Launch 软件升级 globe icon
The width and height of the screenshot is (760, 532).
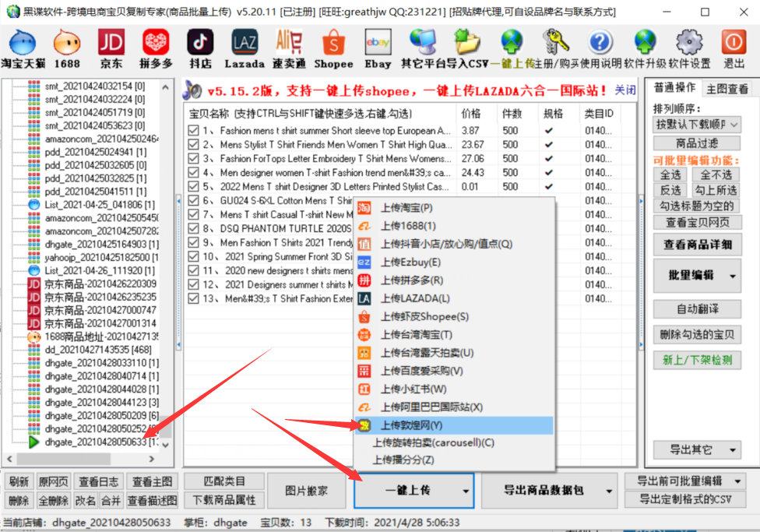645,48
